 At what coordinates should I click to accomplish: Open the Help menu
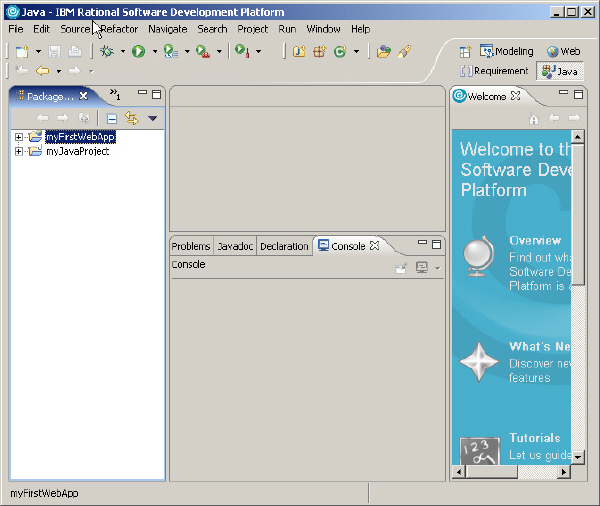point(360,29)
